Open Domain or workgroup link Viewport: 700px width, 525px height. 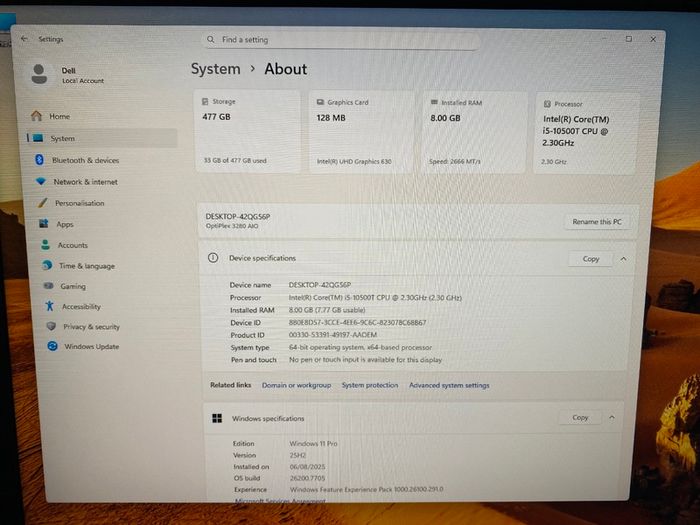click(296, 385)
